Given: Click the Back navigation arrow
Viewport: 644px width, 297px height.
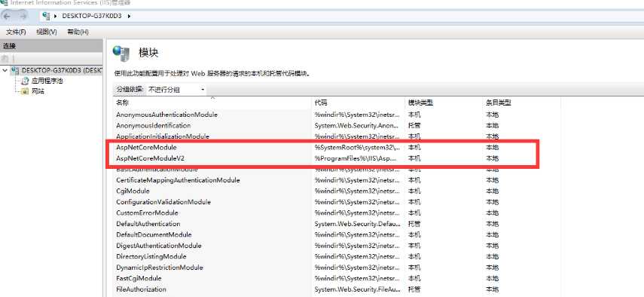Looking at the screenshot, I should click(8, 16).
